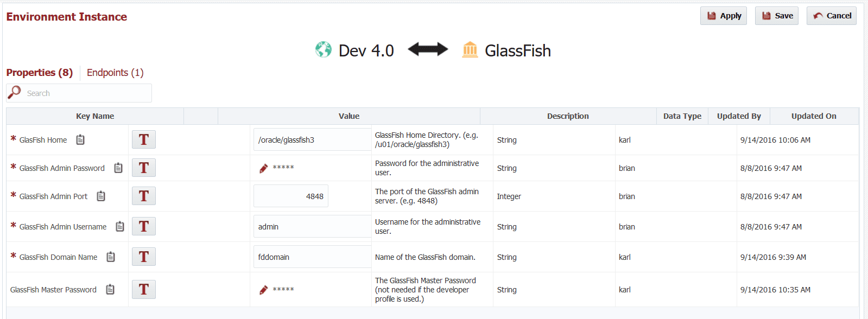This screenshot has height=319, width=868.
Task: Click the T icon on the GlassFish Home row
Action: (x=143, y=139)
